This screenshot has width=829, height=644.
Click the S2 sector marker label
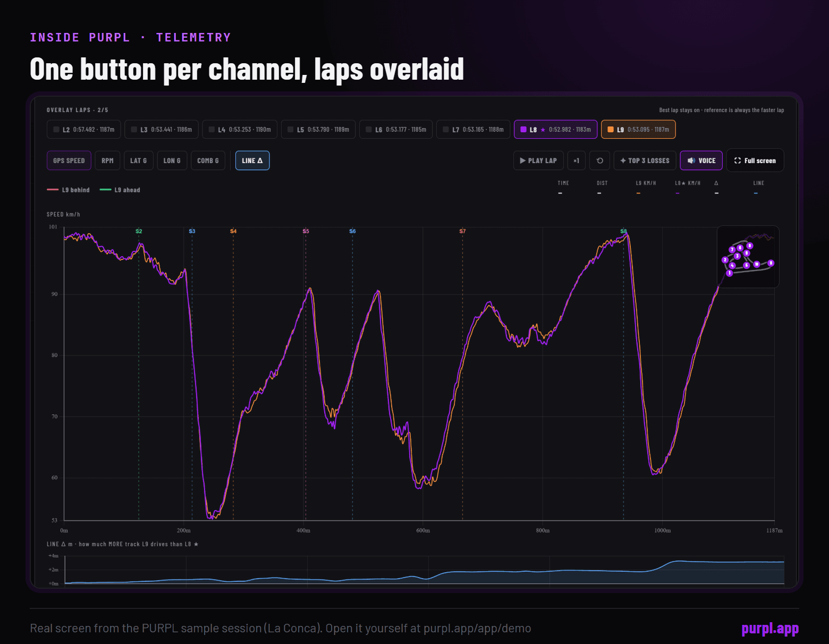139,231
